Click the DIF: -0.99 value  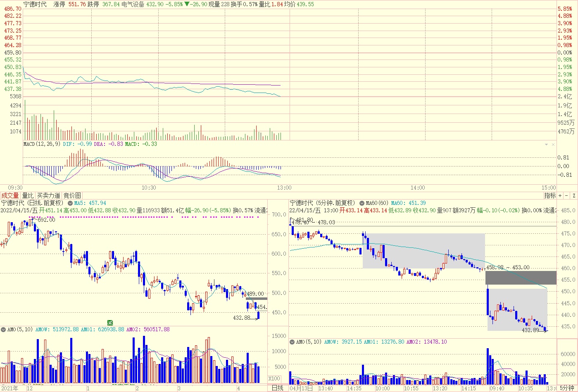point(77,144)
